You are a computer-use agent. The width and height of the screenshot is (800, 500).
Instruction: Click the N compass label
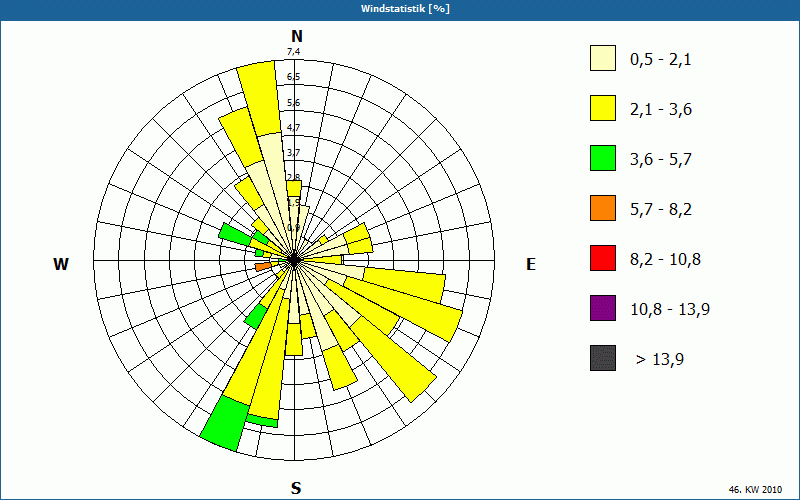coord(297,36)
